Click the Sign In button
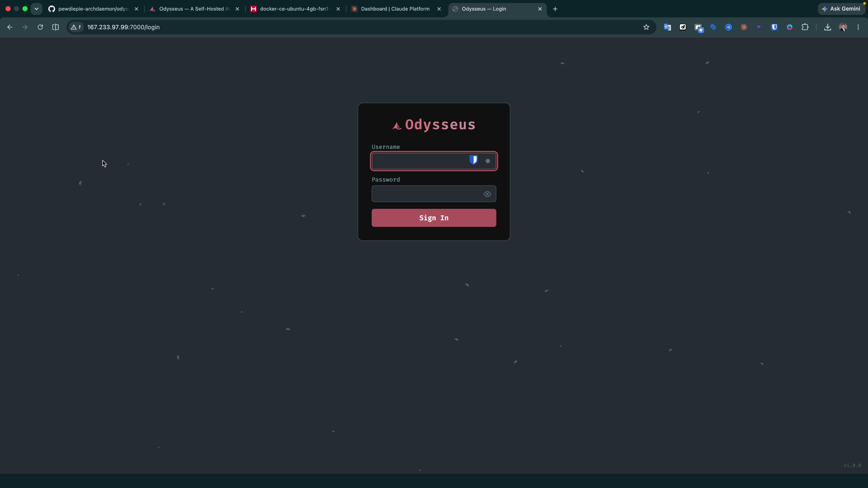Viewport: 868px width, 488px height. [434, 218]
